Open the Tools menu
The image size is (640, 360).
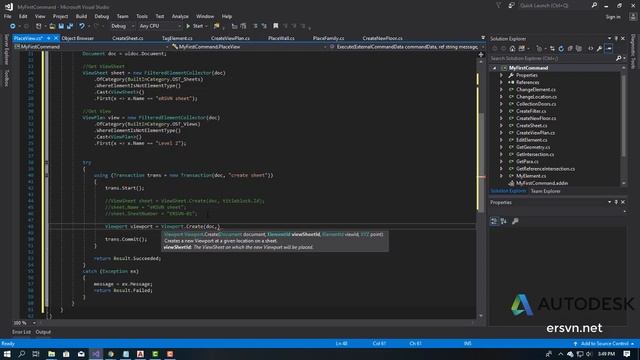coord(142,16)
